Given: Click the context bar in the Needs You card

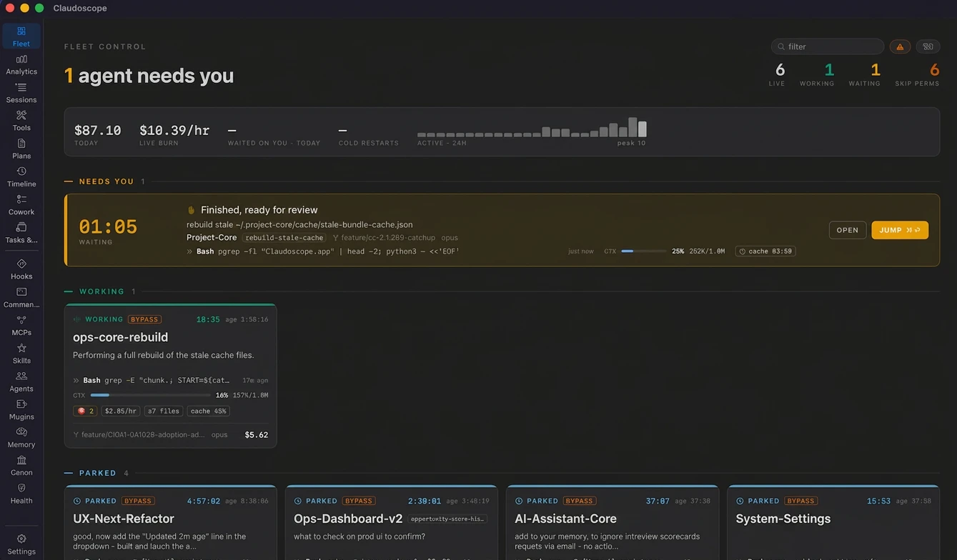Looking at the screenshot, I should [x=644, y=251].
